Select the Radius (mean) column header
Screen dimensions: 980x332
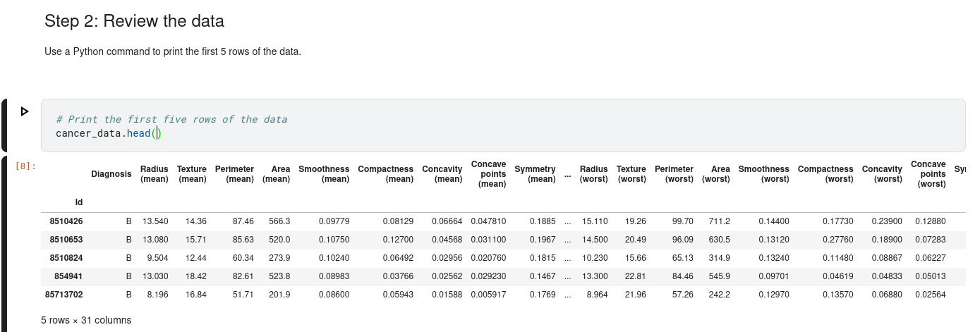click(x=154, y=174)
